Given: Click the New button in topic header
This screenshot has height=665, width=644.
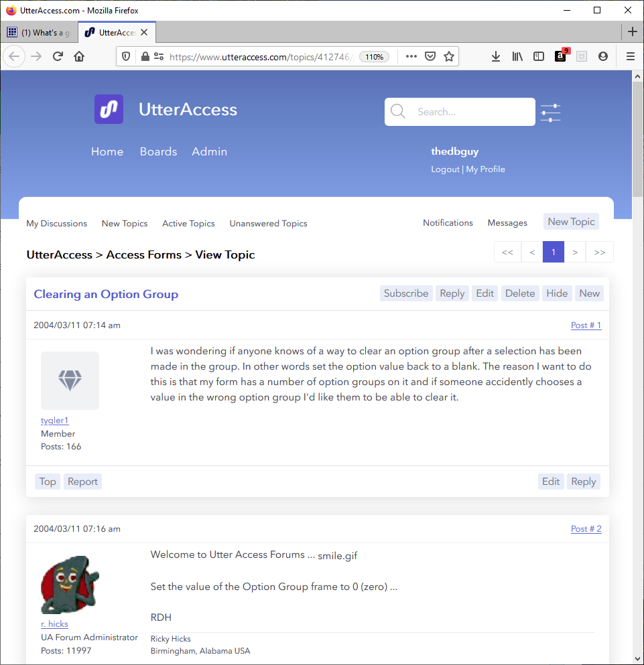Looking at the screenshot, I should pos(589,293).
